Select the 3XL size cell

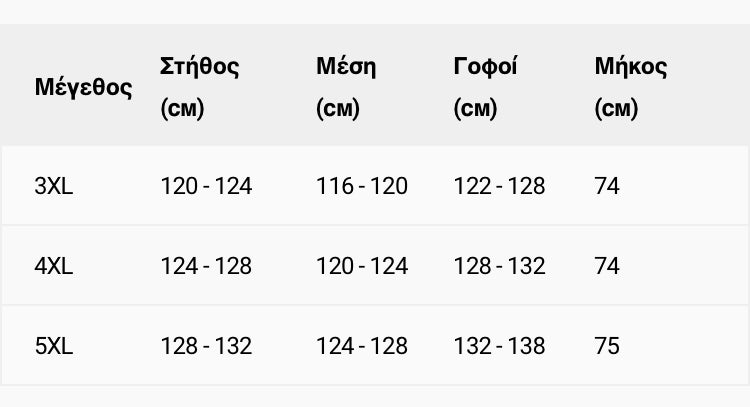pyautogui.click(x=54, y=186)
